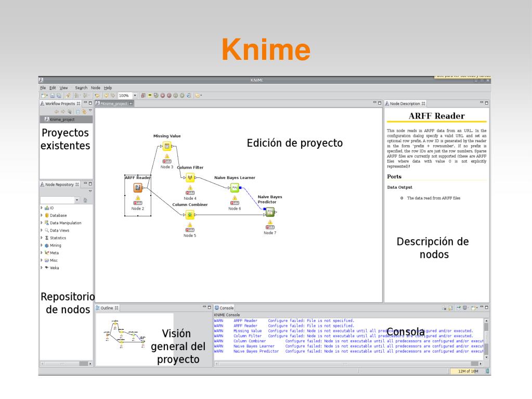
Task: Click the warning icon under Node 3
Action: click(167, 157)
